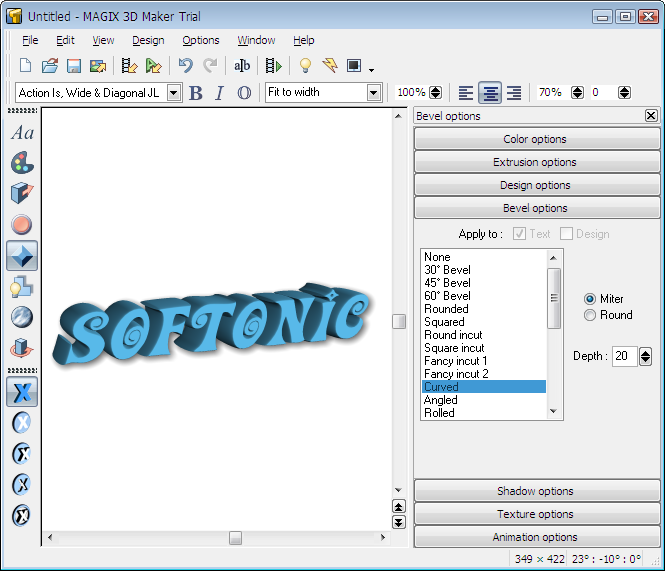Screen dimensions: 665x571
Task: Check the Design apply-to checkbox
Action: [566, 234]
